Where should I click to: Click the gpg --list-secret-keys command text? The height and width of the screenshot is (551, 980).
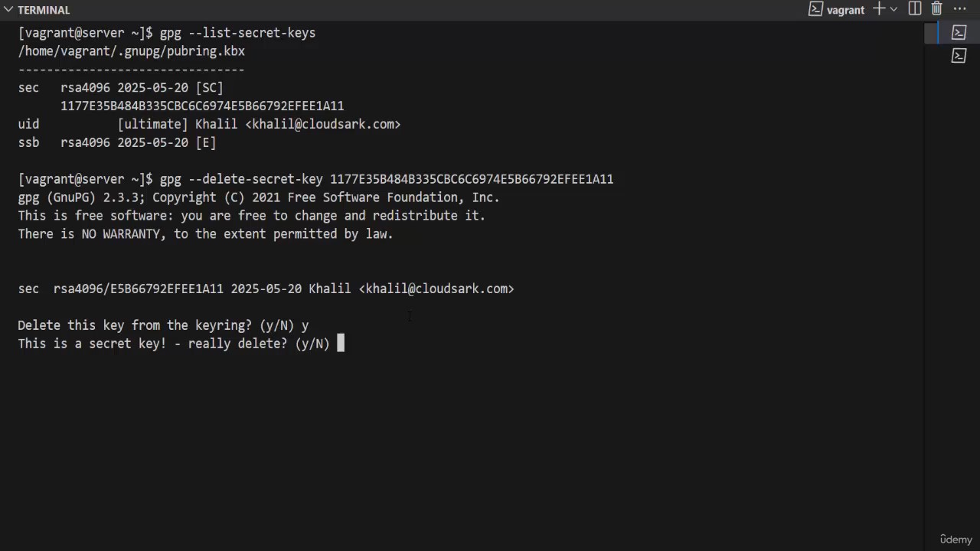point(237,33)
